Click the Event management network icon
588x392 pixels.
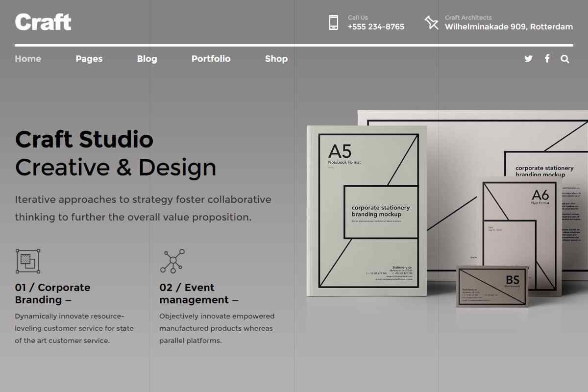coord(172,261)
